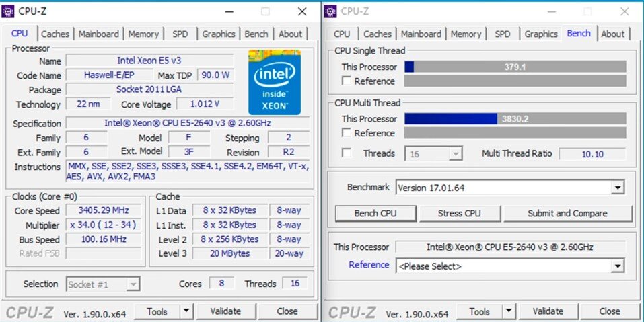This screenshot has width=644, height=322.
Task: Open Tools dropdown arrow in right window
Action: point(509,311)
